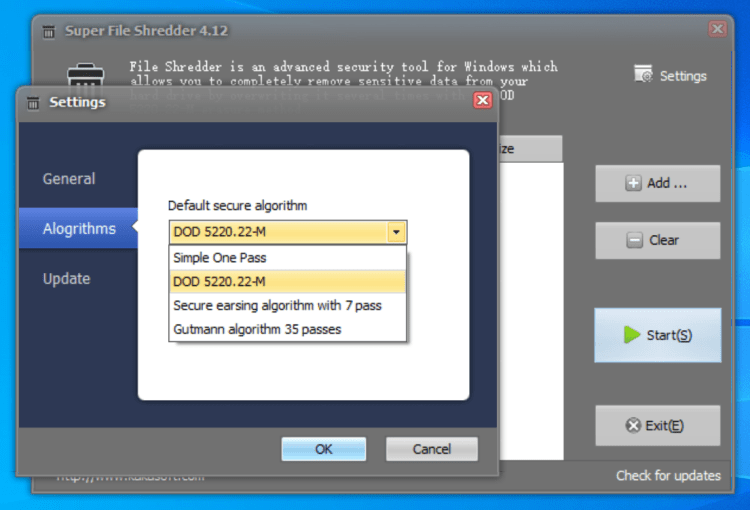750x510 pixels.
Task: Start shredding with the Start(S) button
Action: click(x=658, y=335)
